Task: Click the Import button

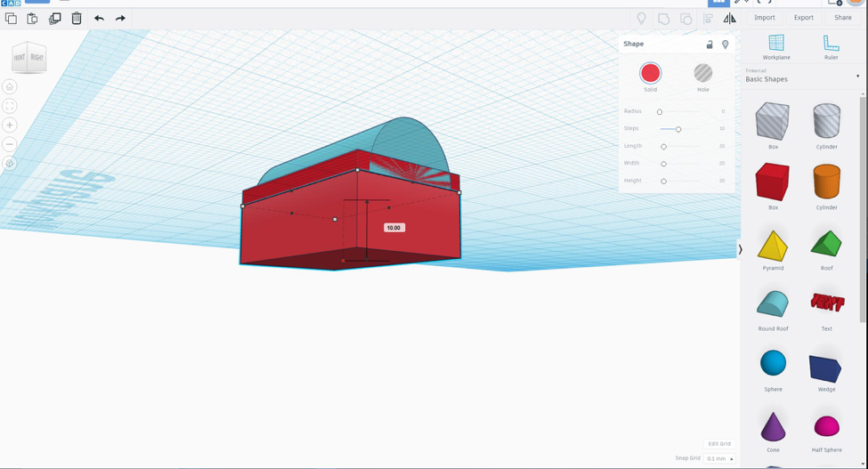Action: pyautogui.click(x=765, y=18)
